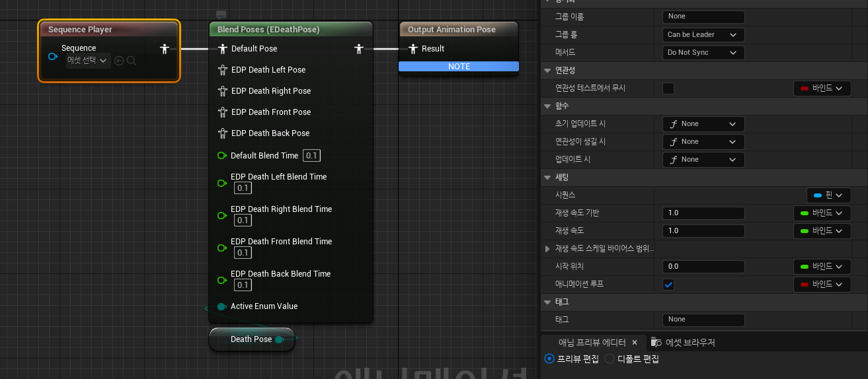Click the Sequence input pin on Sequence Player
Image resolution: width=868 pixels, height=379 pixels.
53,57
